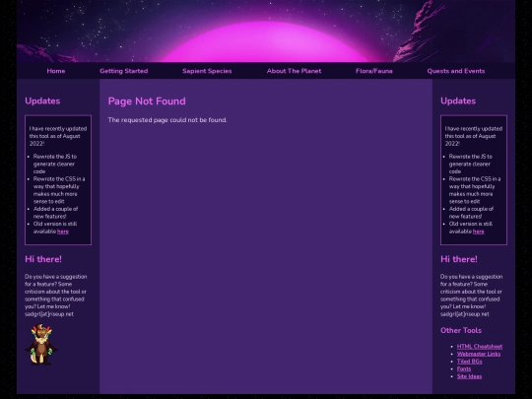The height and width of the screenshot is (399, 532).
Task: Click 'Rewrote the JS' bullet in left sidebar
Action: [x=55, y=164]
